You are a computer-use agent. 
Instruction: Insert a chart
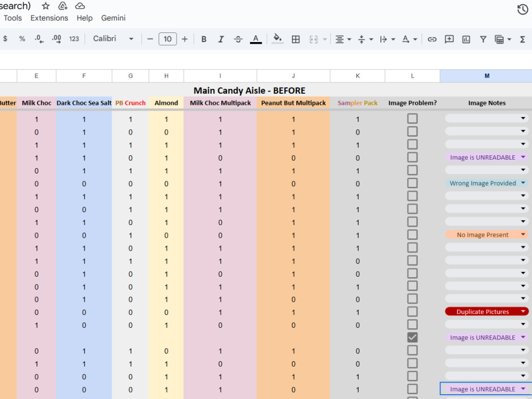click(x=466, y=39)
